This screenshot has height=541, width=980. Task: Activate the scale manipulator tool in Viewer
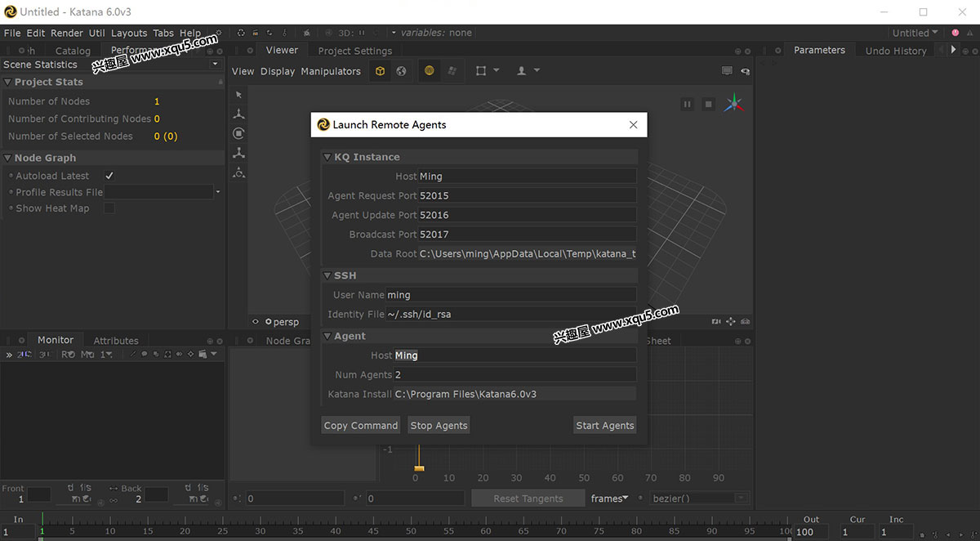[x=238, y=153]
